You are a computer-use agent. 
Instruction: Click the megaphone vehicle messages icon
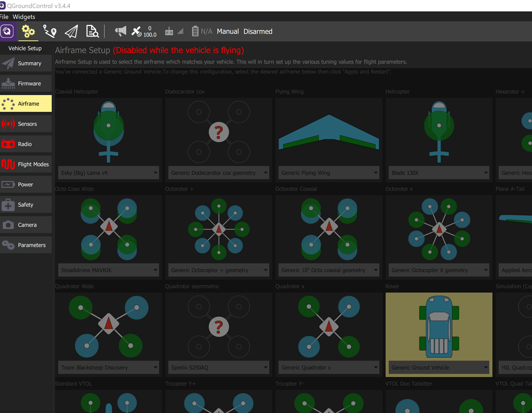(121, 31)
